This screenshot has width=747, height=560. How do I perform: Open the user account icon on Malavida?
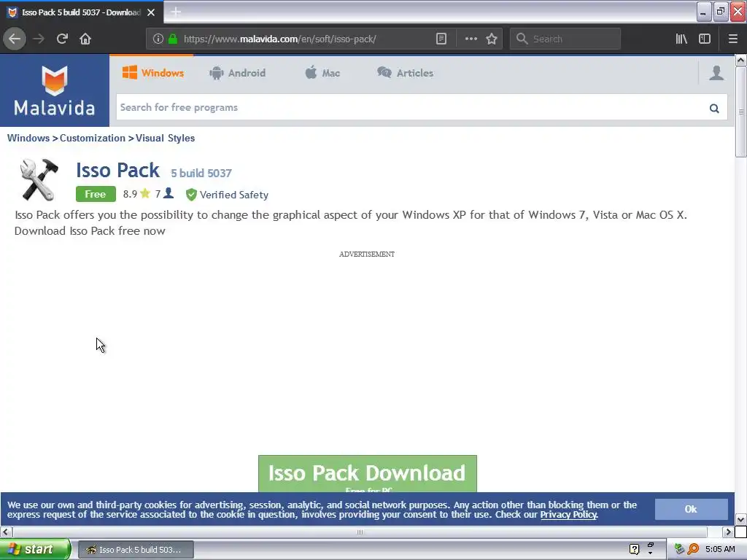coord(716,73)
